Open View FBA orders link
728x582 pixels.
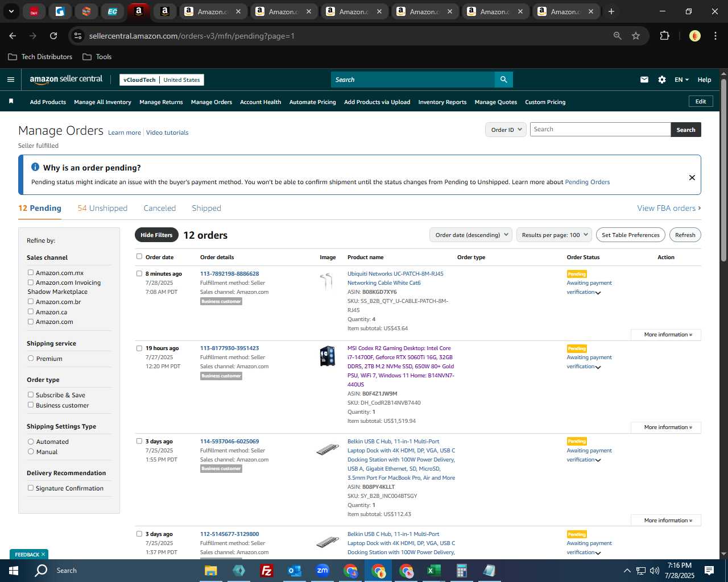(x=669, y=208)
